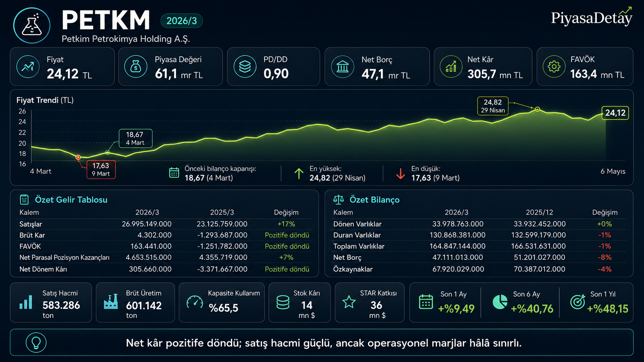Select the red 9 Mart low point on chart
This screenshot has width=644, height=362.
coord(78,157)
